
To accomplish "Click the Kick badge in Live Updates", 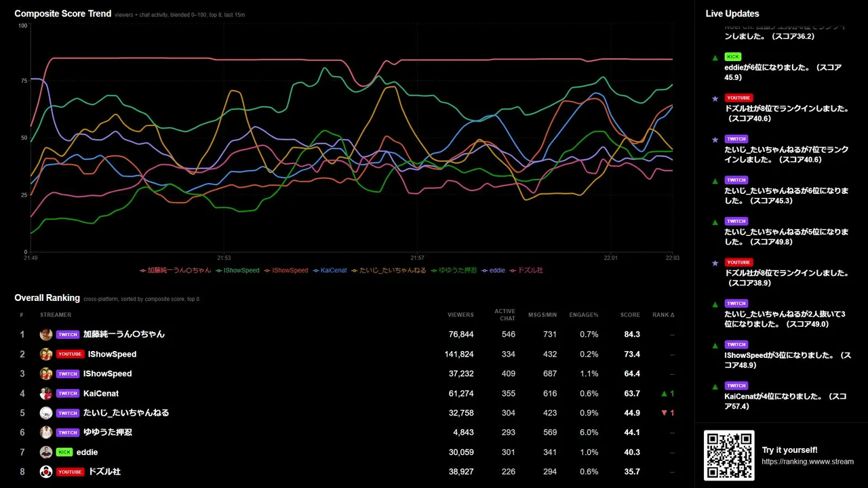I will pos(733,57).
